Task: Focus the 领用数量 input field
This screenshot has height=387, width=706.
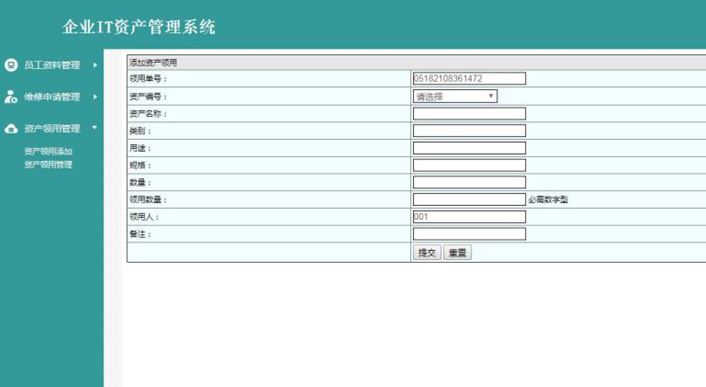Action: tap(469, 199)
